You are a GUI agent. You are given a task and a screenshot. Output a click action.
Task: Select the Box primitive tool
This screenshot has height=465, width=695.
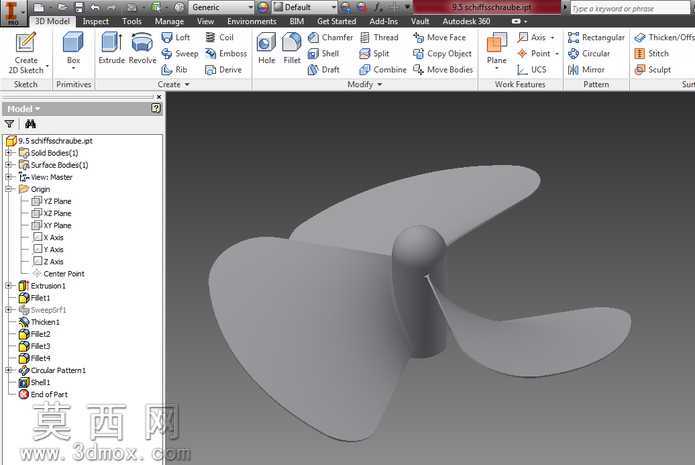click(x=73, y=50)
